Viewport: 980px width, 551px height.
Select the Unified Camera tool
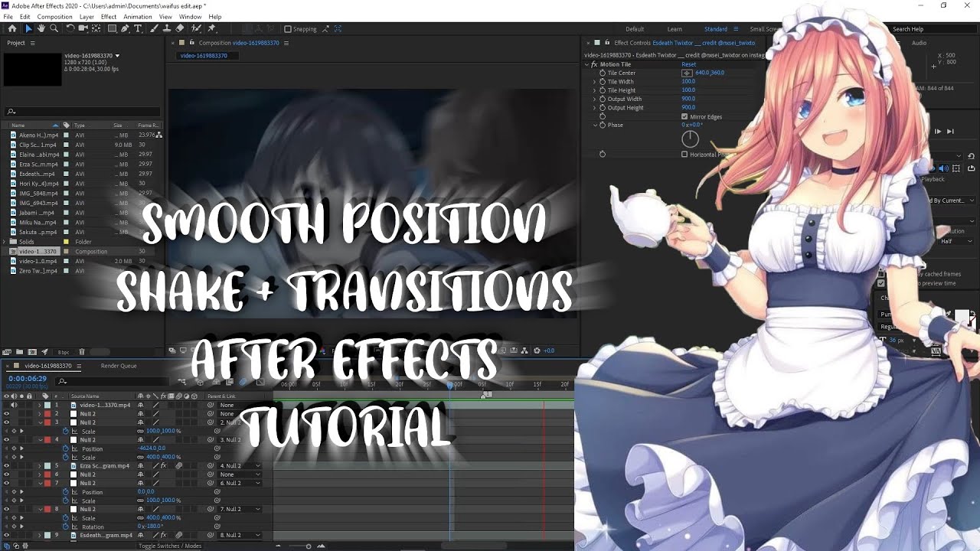pos(84,28)
